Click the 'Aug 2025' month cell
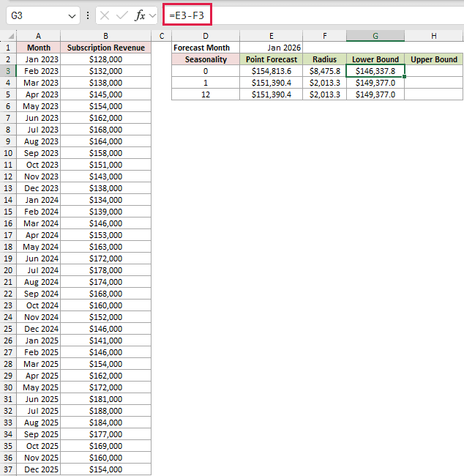Viewport: 464px width, 476px height. click(x=39, y=423)
